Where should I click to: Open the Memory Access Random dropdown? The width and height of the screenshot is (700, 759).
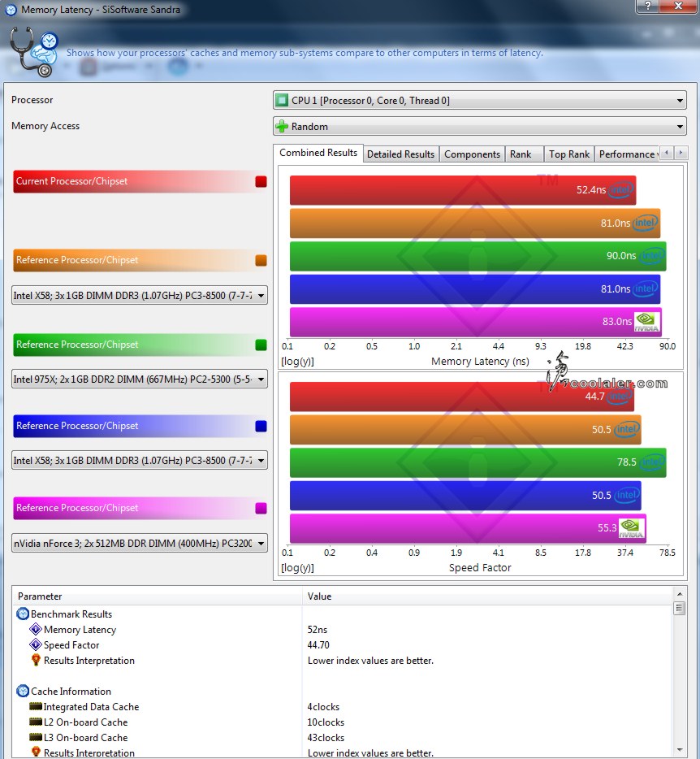(480, 127)
